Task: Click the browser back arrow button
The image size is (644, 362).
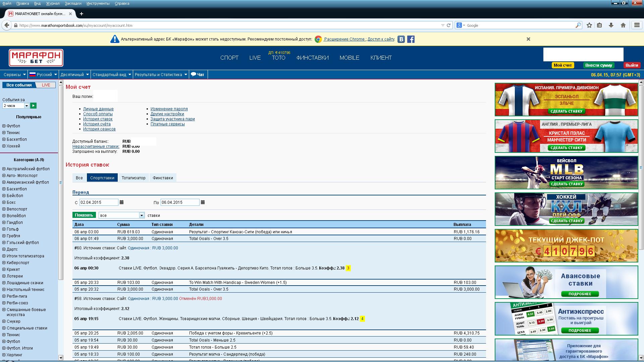Action: click(x=6, y=25)
